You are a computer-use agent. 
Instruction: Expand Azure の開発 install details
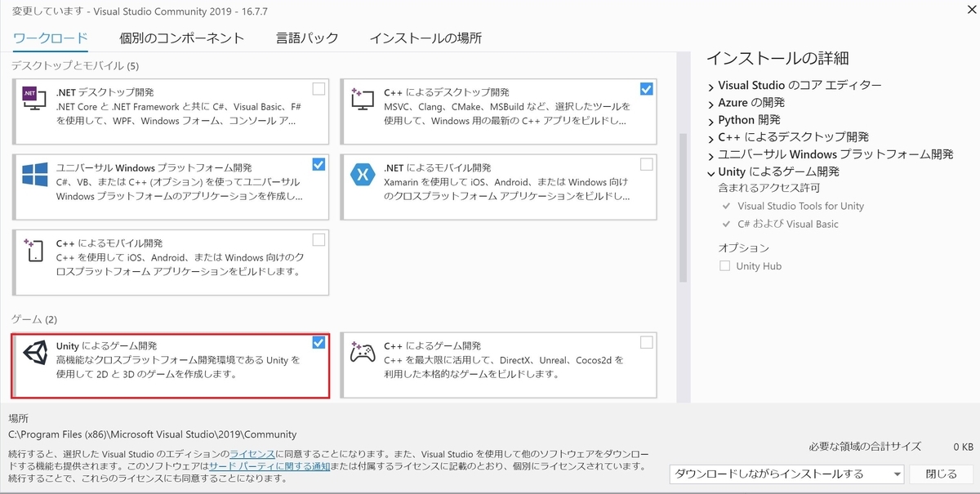[710, 103]
